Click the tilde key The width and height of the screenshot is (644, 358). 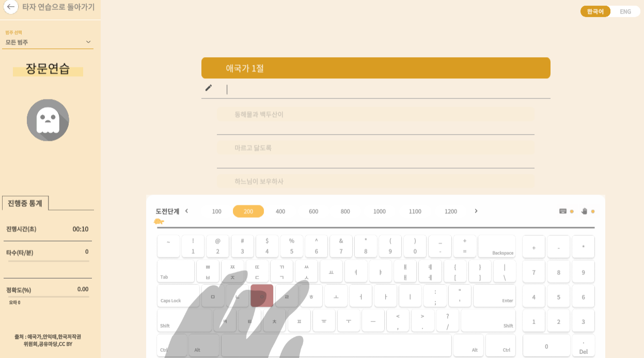point(168,247)
